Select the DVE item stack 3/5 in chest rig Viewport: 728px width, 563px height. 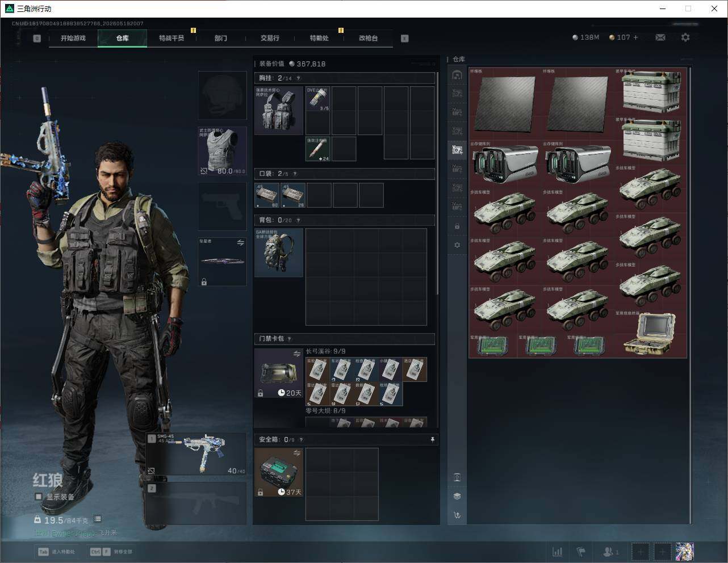318,99
